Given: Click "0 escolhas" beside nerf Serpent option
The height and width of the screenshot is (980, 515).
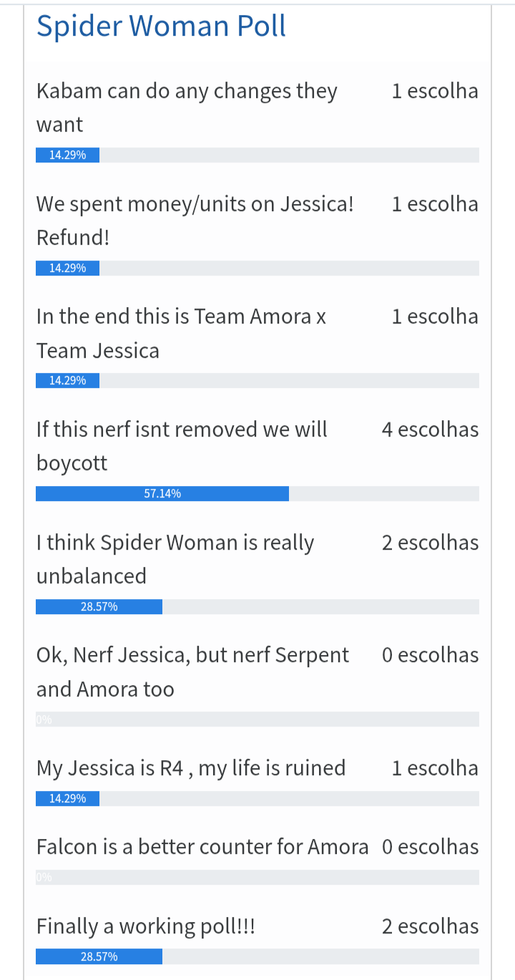Looking at the screenshot, I should 430,655.
